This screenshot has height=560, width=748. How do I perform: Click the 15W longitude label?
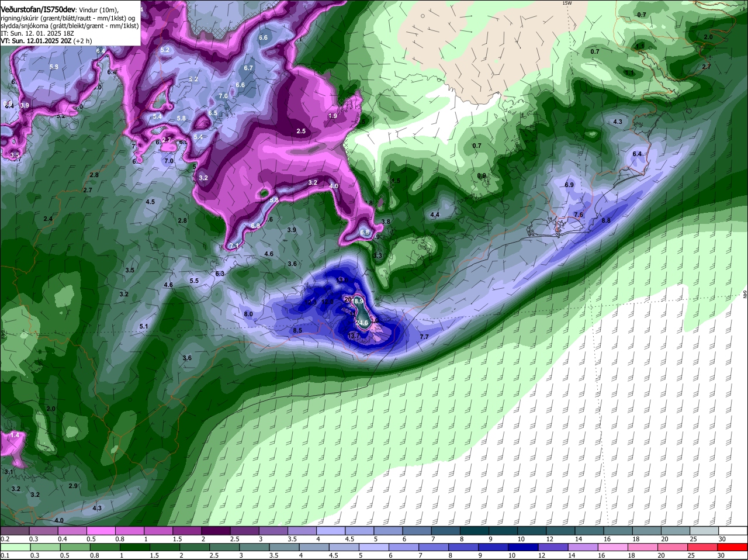(x=567, y=3)
